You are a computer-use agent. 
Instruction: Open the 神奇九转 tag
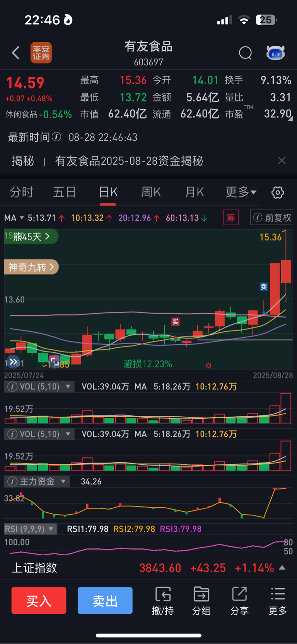(x=31, y=267)
